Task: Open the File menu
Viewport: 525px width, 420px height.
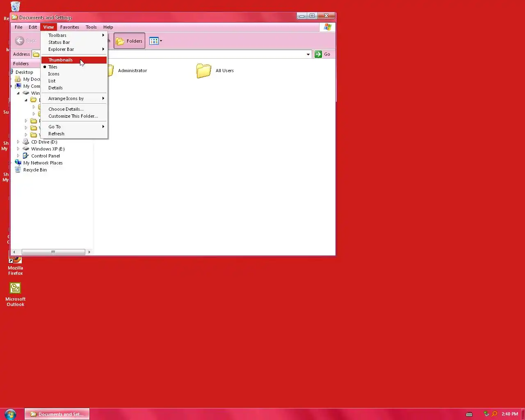Action: 18,27
